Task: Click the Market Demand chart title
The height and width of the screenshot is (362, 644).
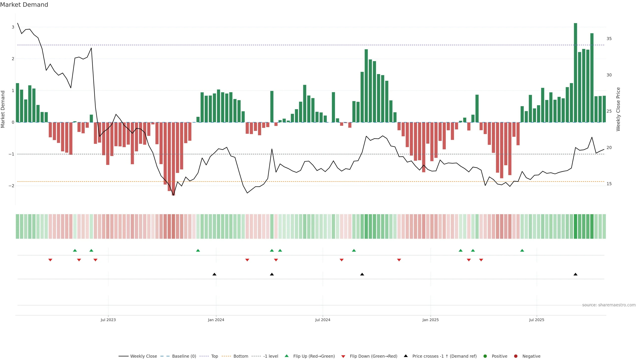Action: click(x=24, y=5)
